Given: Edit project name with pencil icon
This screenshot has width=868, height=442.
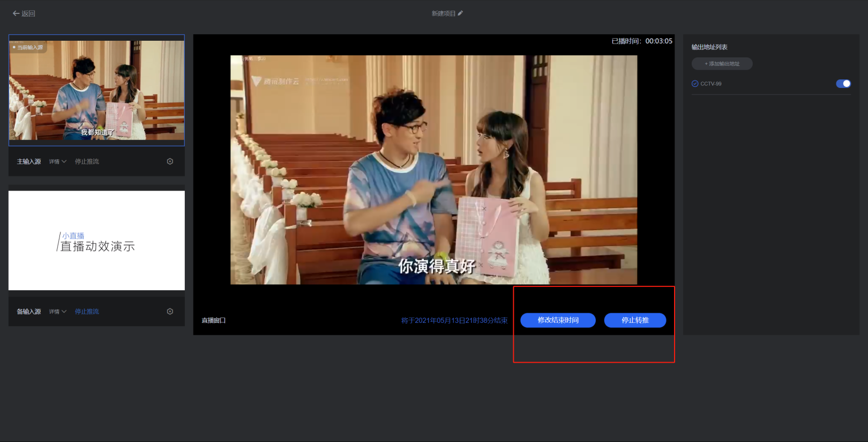Looking at the screenshot, I should (x=460, y=13).
